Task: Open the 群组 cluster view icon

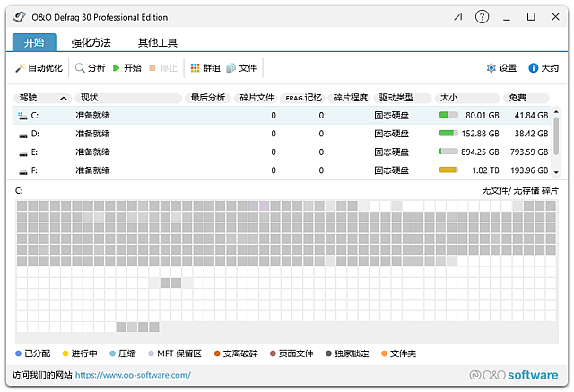Action: point(195,68)
